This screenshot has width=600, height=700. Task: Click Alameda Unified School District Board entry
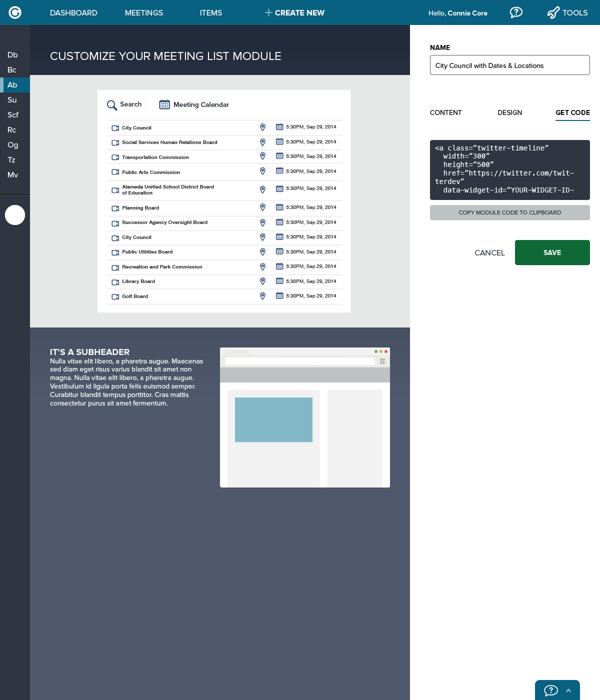pos(168,190)
